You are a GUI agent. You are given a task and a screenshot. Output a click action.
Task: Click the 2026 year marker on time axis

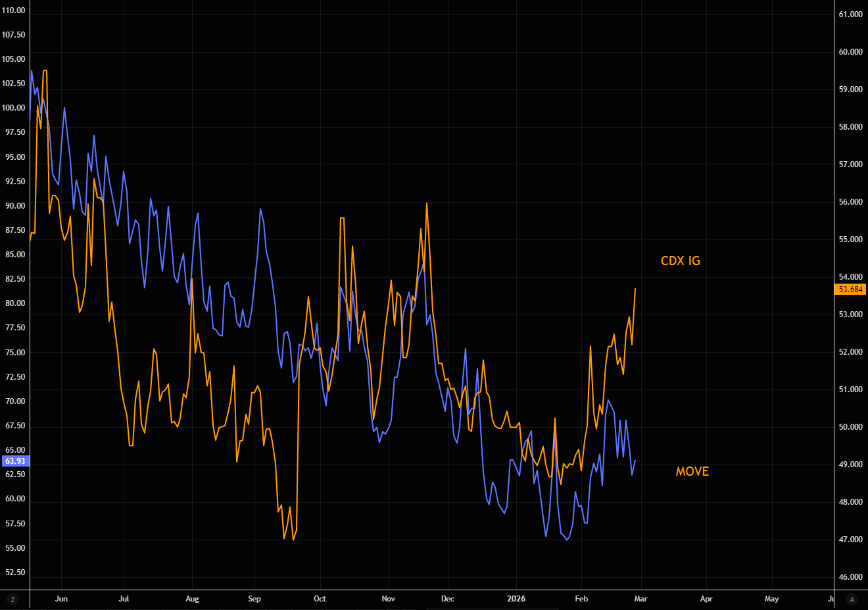pyautogui.click(x=516, y=599)
